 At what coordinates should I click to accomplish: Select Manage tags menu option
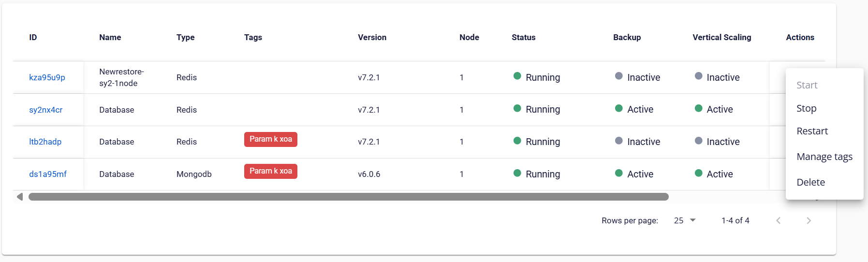point(824,157)
